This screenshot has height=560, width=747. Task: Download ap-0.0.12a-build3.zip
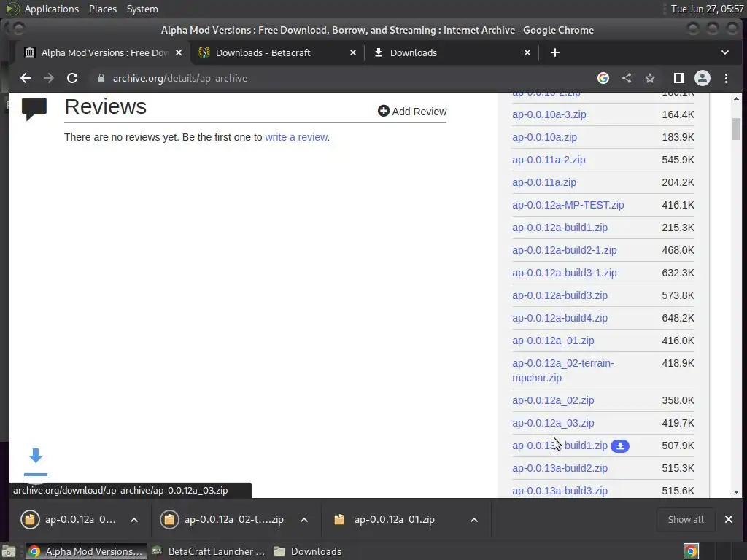560,296
